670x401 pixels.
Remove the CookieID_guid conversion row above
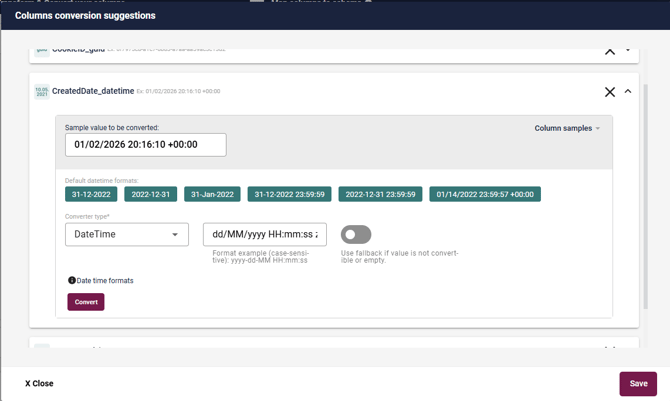pyautogui.click(x=609, y=51)
